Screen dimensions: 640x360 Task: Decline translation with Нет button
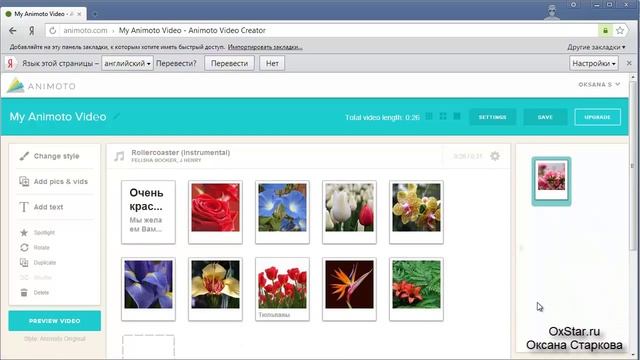pyautogui.click(x=272, y=63)
